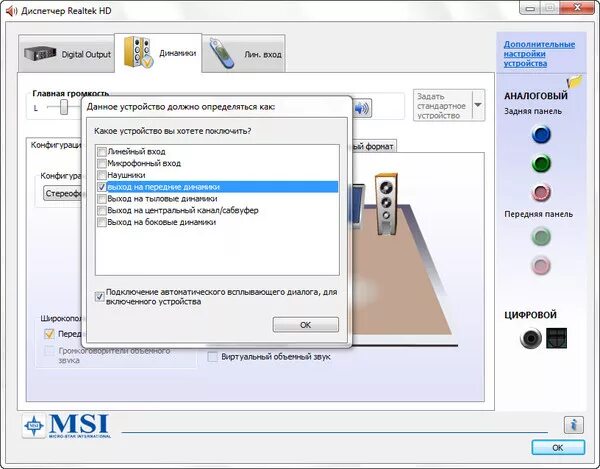600x469 pixels.
Task: Open the Конфигурация sub-tab
Action: tap(55, 145)
